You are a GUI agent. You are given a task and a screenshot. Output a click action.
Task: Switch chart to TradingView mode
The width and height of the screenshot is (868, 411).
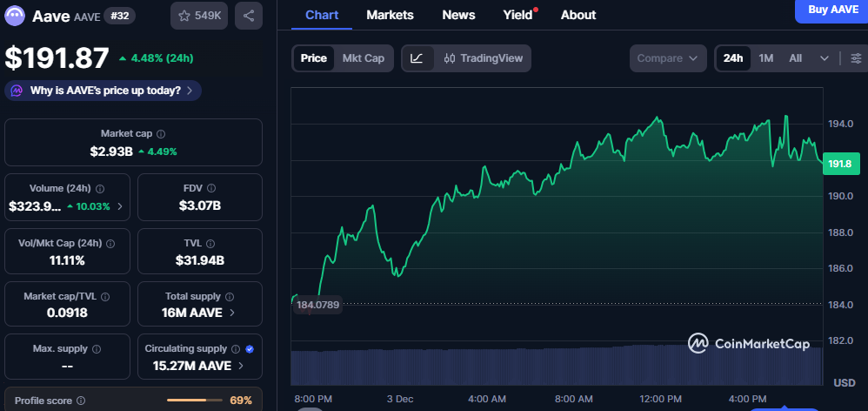484,58
